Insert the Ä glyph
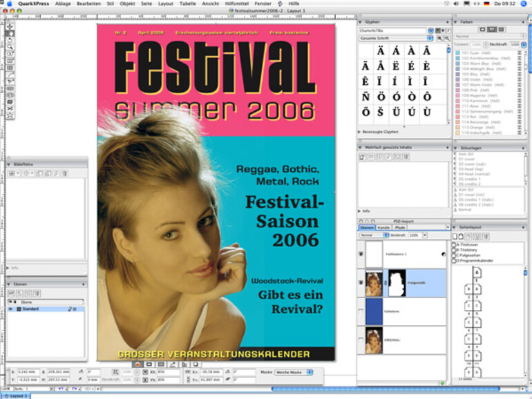Image resolution: width=532 pixels, height=399 pixels. [x=381, y=51]
